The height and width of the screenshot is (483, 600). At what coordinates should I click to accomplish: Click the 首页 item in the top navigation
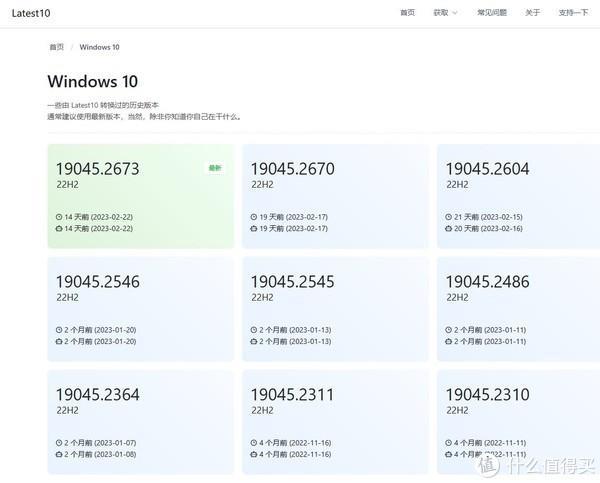(x=407, y=13)
